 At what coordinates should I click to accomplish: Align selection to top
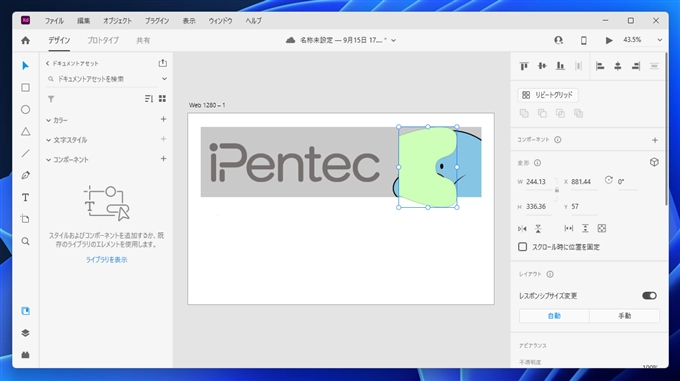[524, 66]
